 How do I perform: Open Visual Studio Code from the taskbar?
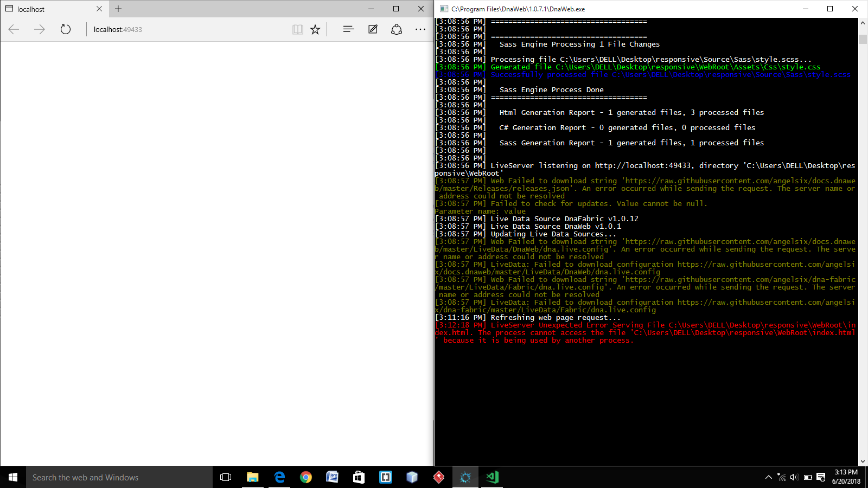coord(492,477)
